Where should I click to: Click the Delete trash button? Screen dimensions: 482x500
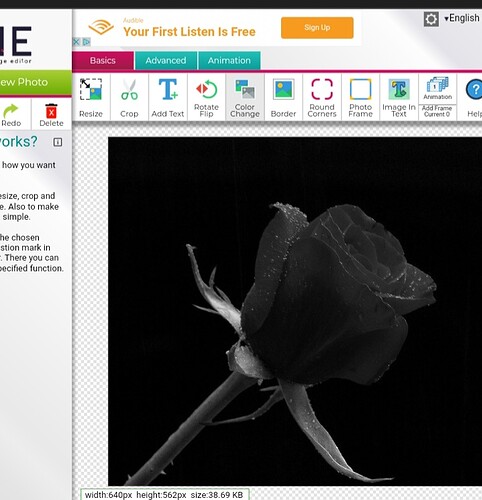coord(51,115)
